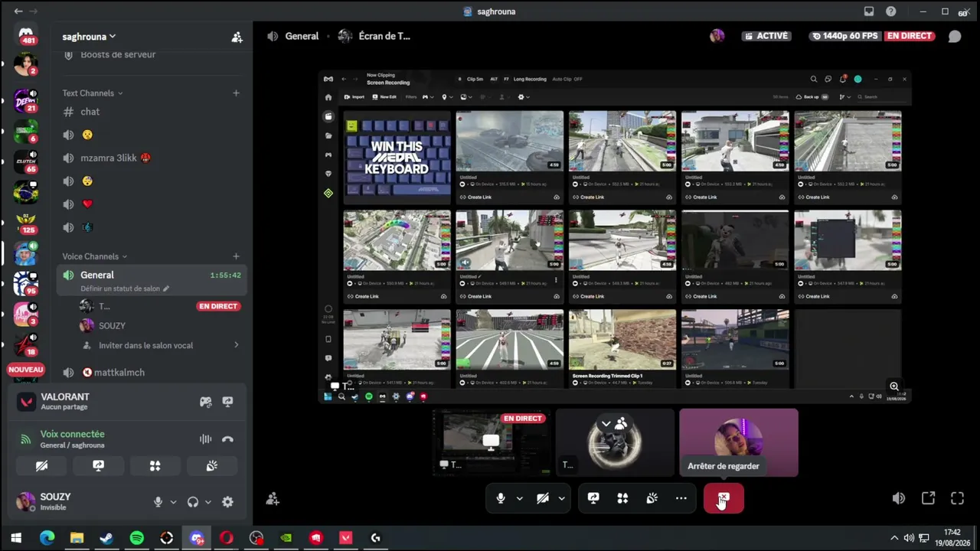Open Discord help with the question mark icon
This screenshot has height=551, width=980.
pyautogui.click(x=891, y=11)
